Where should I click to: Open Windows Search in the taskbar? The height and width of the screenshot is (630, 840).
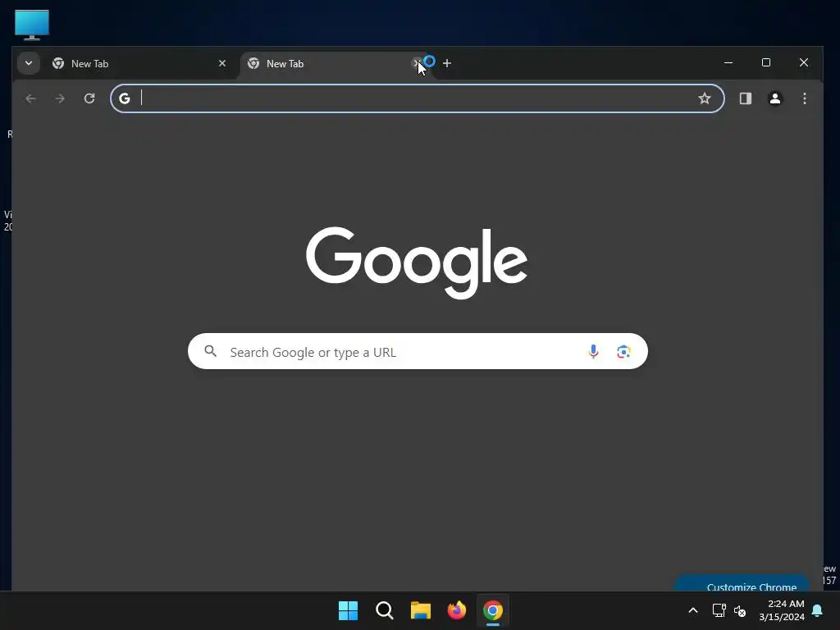385,610
